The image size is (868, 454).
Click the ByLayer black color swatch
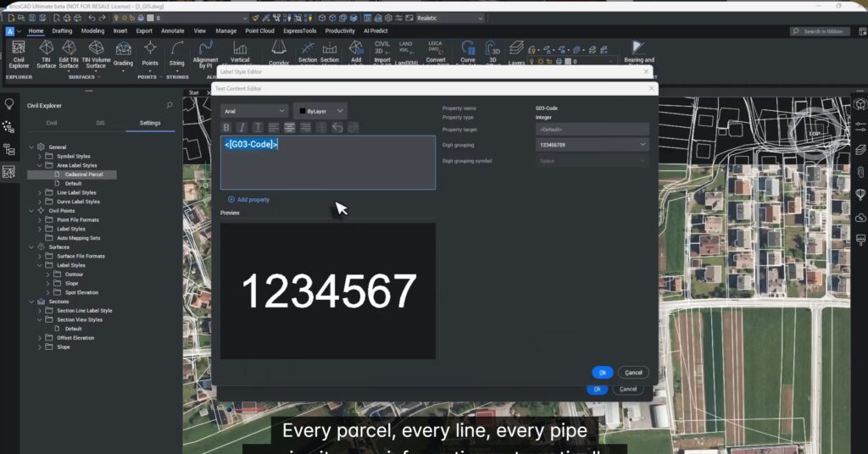(x=303, y=111)
